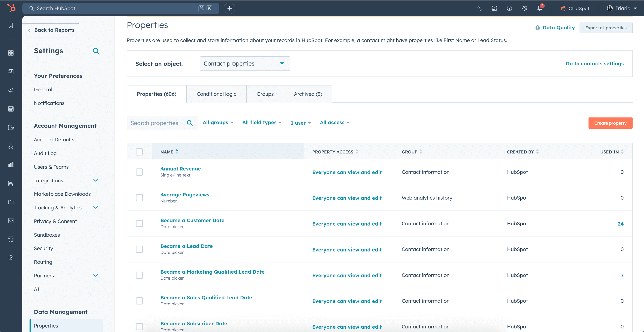Open the Triario account menu

click(621, 8)
